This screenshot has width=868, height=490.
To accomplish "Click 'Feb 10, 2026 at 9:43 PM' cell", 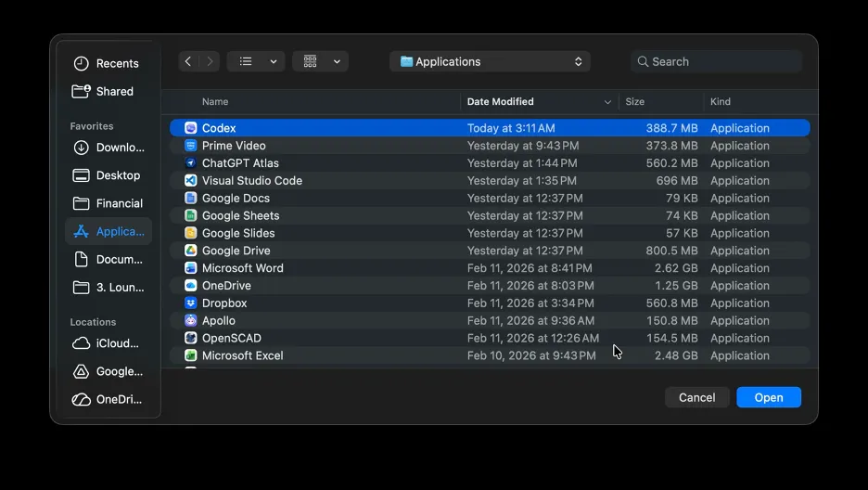I will pyautogui.click(x=531, y=355).
